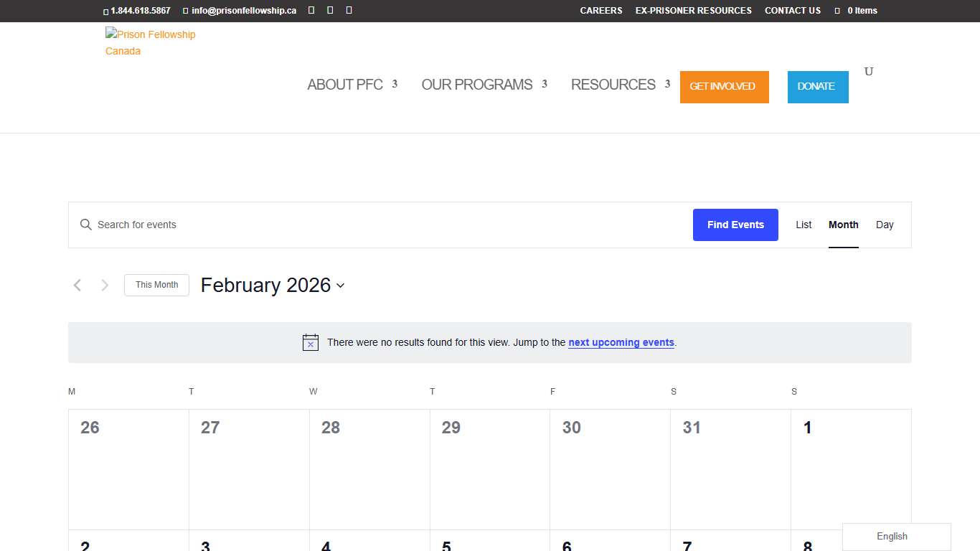Switch to the Day view
Screen dimensions: 980x551
coord(885,225)
